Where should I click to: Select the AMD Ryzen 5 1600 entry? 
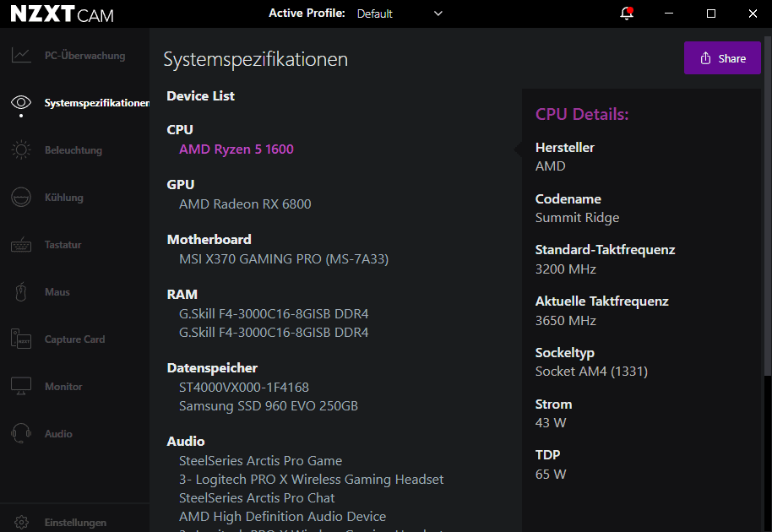point(236,149)
